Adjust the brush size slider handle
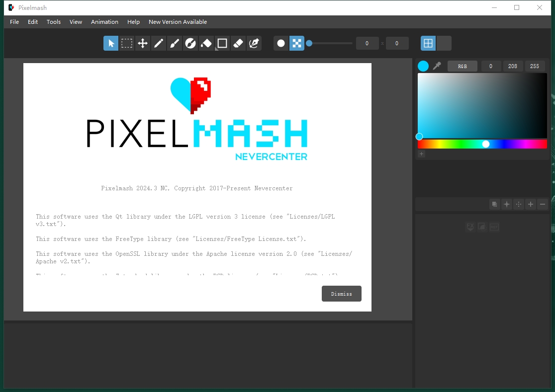Viewport: 555px width, 392px height. click(309, 44)
